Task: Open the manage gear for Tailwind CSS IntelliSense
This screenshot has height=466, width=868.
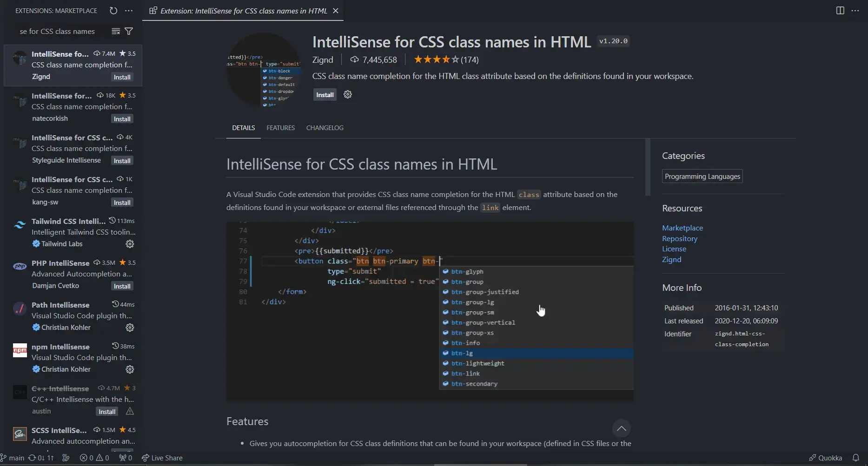Action: tap(130, 244)
